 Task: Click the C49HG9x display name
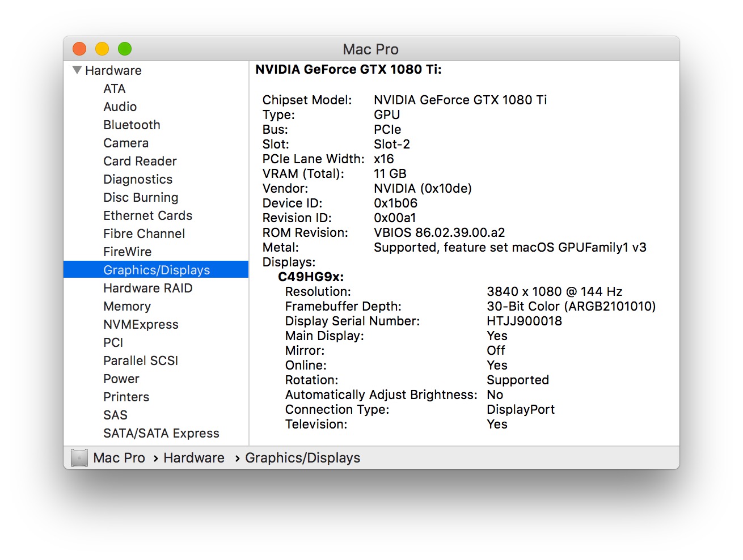click(x=311, y=277)
